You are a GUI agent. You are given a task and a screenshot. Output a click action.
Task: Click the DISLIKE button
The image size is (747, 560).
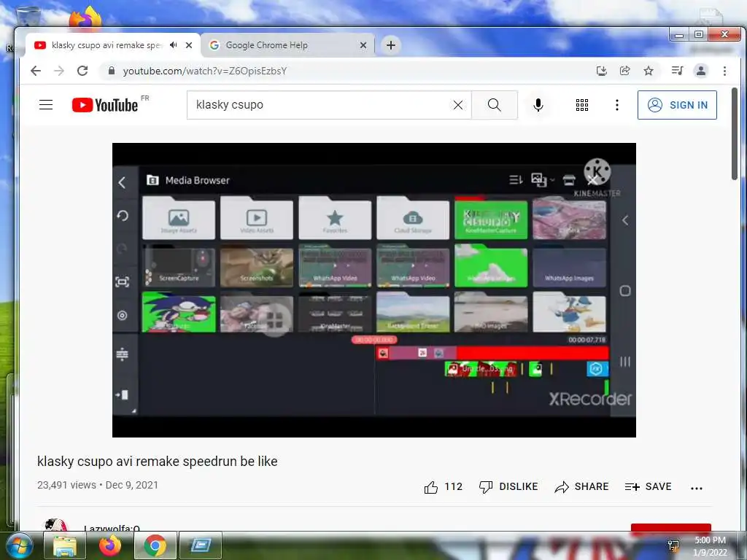(x=508, y=486)
